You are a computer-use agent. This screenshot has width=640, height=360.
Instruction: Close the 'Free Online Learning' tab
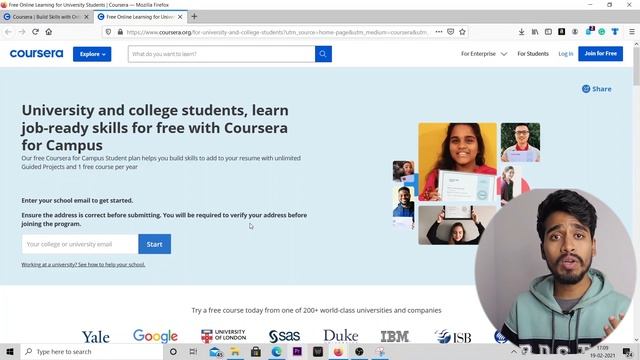click(180, 17)
